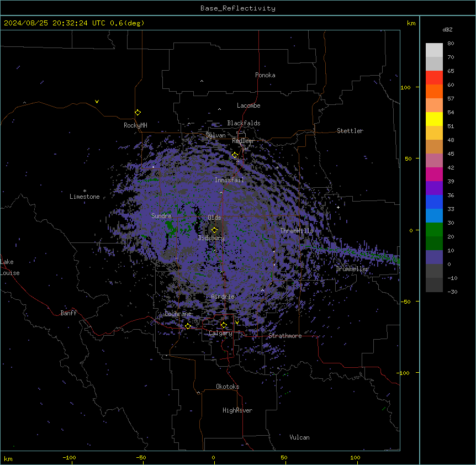Select the Olds map label
The height and width of the screenshot is (465, 476).
point(214,218)
